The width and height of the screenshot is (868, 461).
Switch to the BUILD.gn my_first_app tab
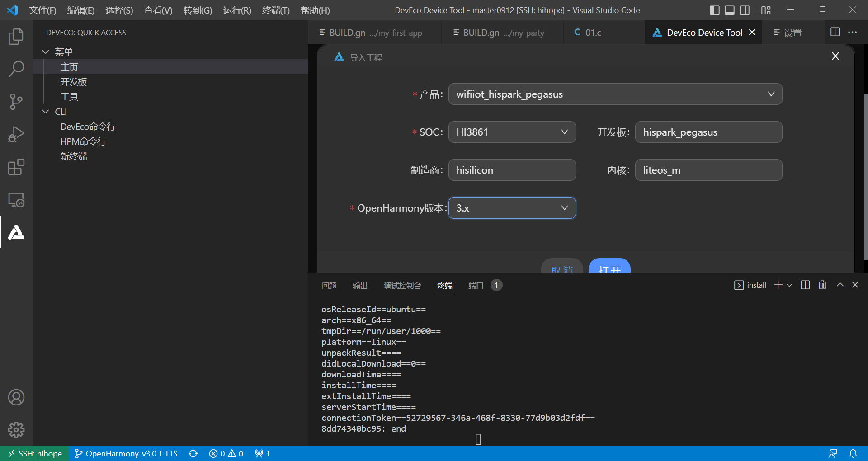(375, 33)
